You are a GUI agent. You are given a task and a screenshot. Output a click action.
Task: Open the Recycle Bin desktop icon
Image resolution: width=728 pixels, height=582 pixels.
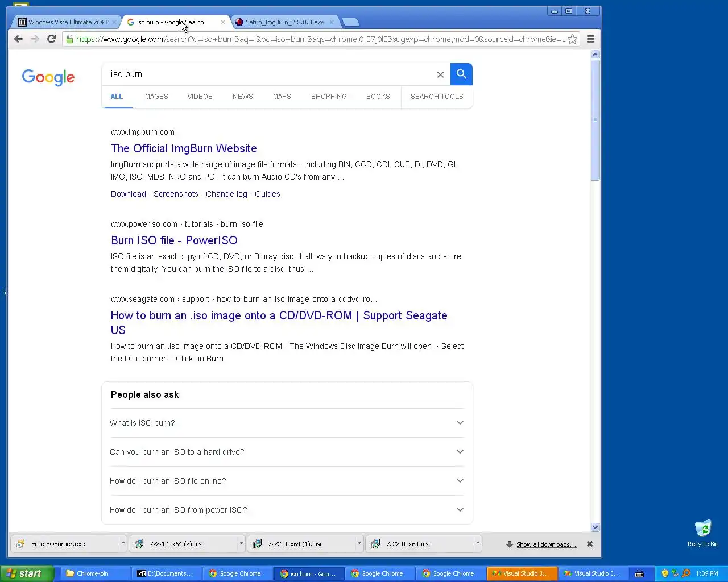pyautogui.click(x=703, y=533)
